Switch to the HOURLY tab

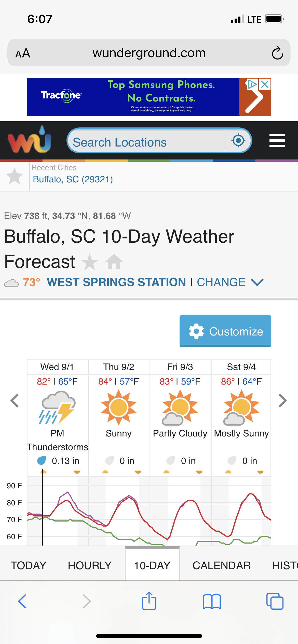point(90,565)
